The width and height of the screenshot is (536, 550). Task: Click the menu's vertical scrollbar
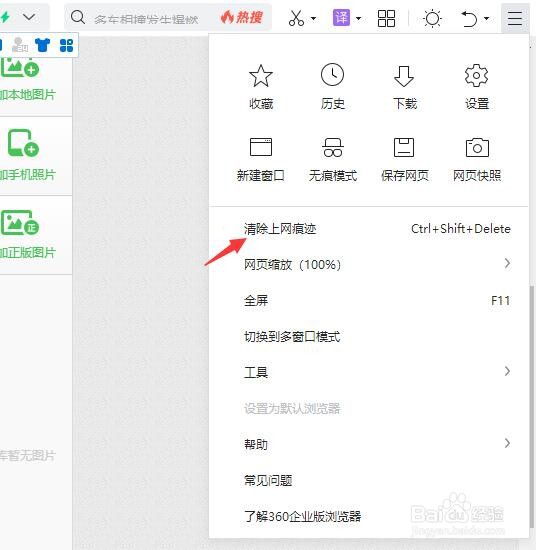pyautogui.click(x=532, y=407)
